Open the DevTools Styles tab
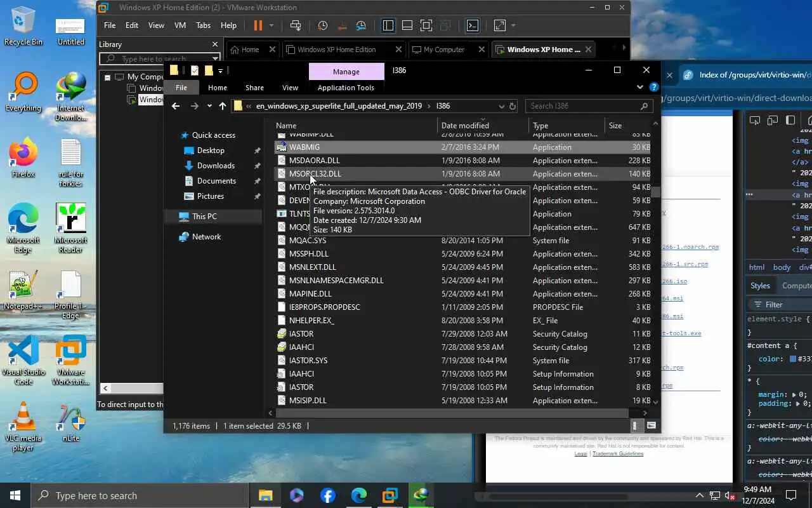This screenshot has width=812, height=508. click(x=760, y=286)
